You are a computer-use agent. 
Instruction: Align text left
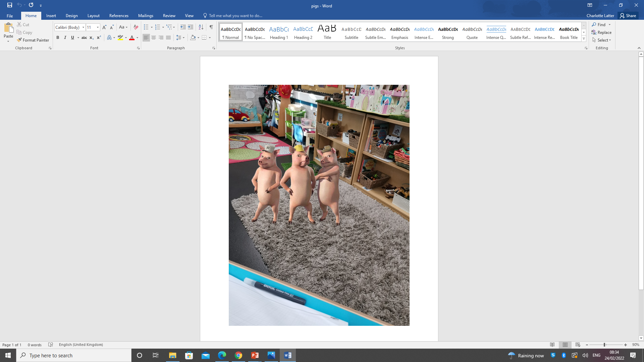pyautogui.click(x=146, y=38)
